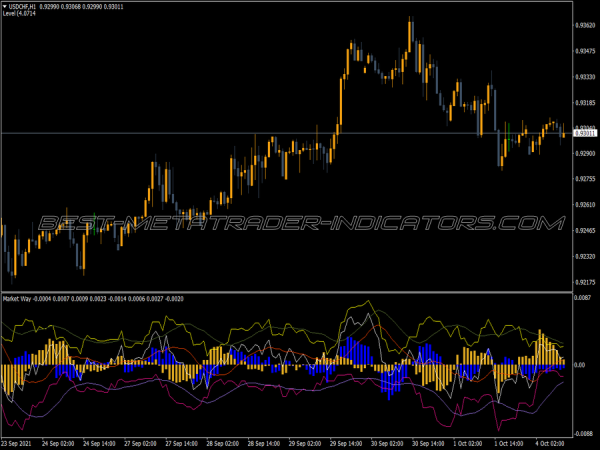Click the 4 Oct 02:00 time label
The image size is (600, 450).
[550, 443]
